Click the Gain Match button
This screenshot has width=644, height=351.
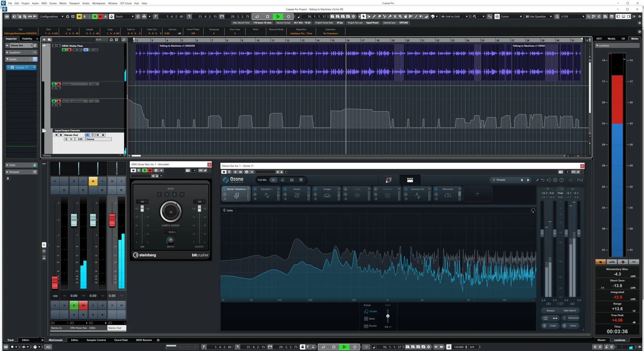click(570, 311)
